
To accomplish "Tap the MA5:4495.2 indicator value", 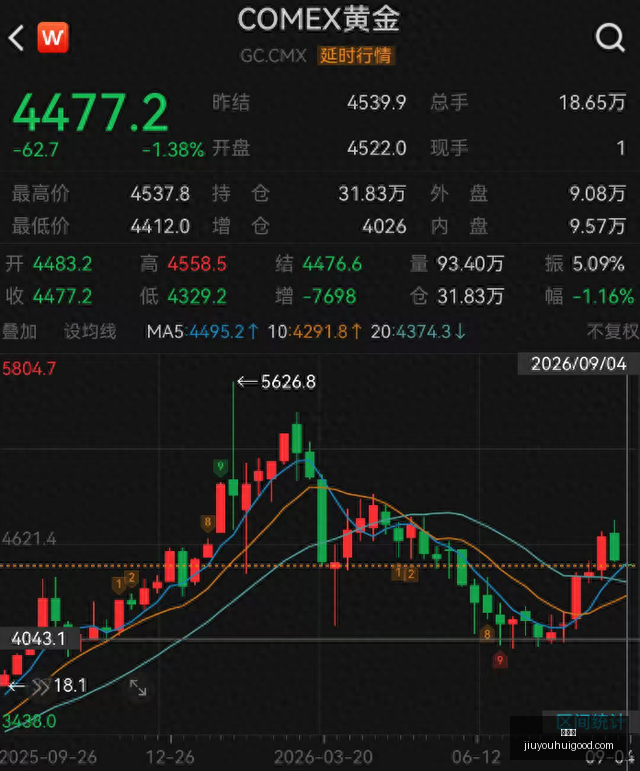I will point(203,332).
